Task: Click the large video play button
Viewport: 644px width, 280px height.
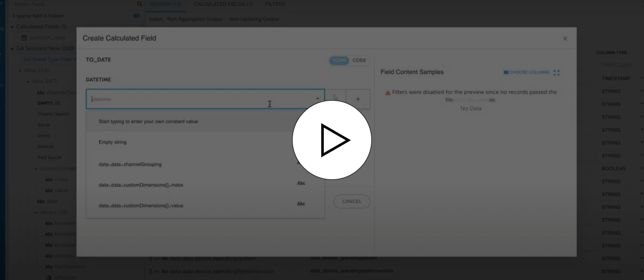Action: click(x=331, y=140)
